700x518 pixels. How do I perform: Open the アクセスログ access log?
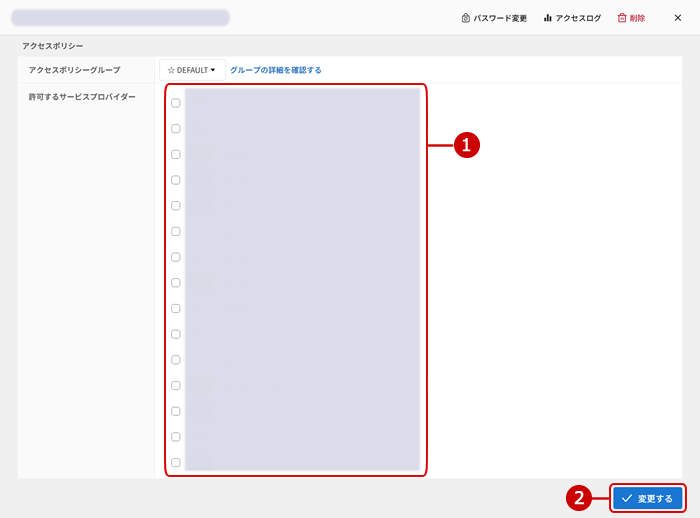point(572,18)
